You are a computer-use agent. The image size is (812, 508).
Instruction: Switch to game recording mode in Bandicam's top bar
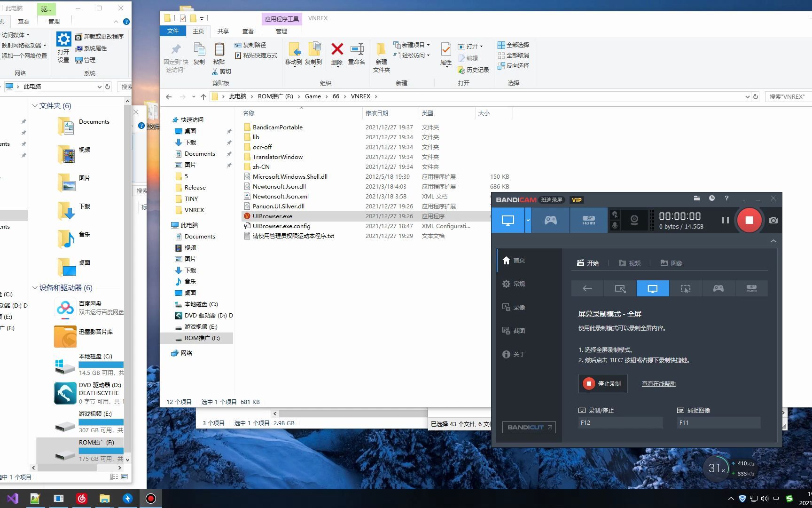coord(550,220)
